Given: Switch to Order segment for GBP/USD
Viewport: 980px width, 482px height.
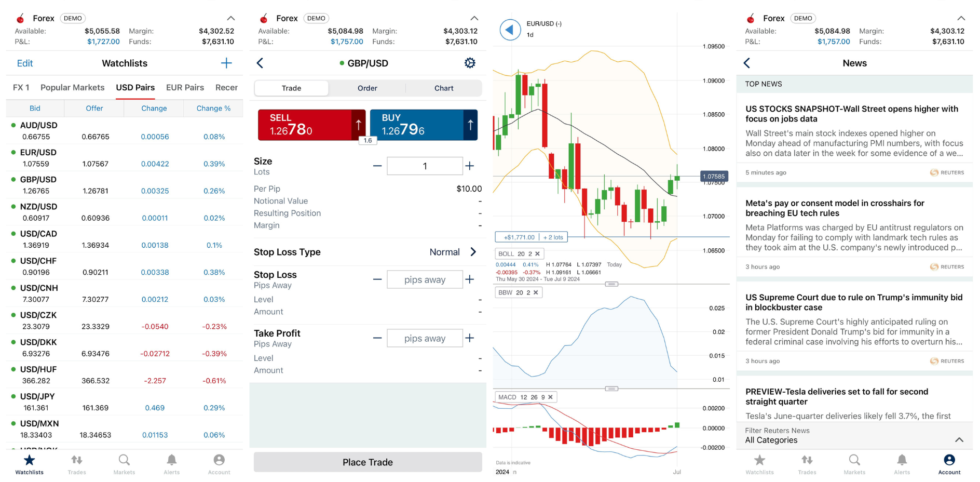Looking at the screenshot, I should (x=367, y=88).
